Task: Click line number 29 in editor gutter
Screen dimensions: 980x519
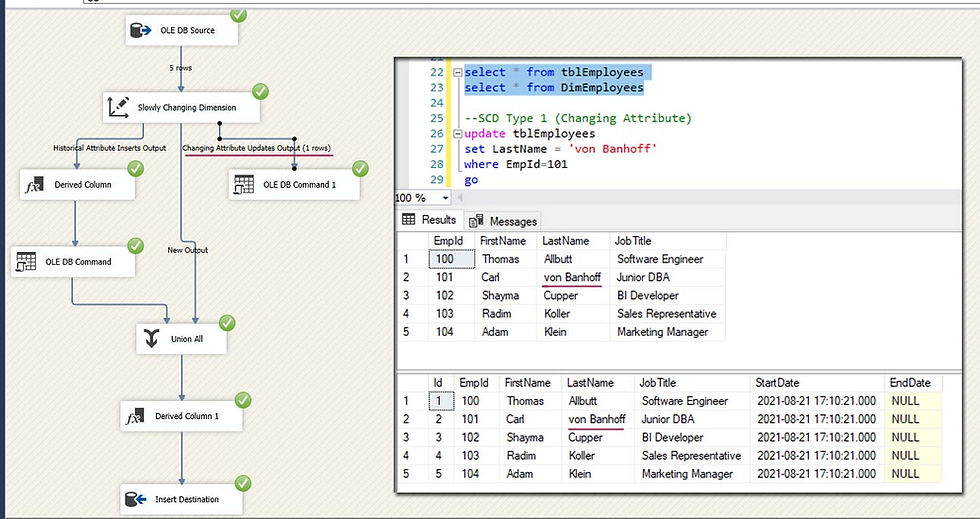Action: coord(436,180)
